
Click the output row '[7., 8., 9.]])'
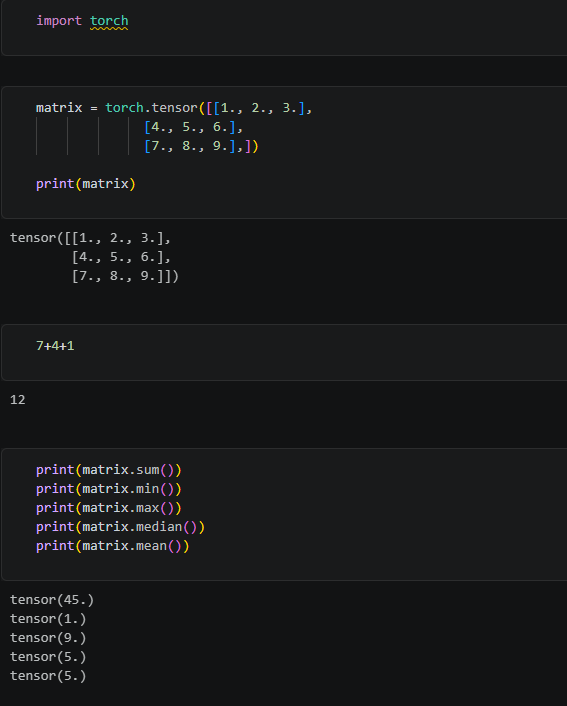[x=125, y=276]
